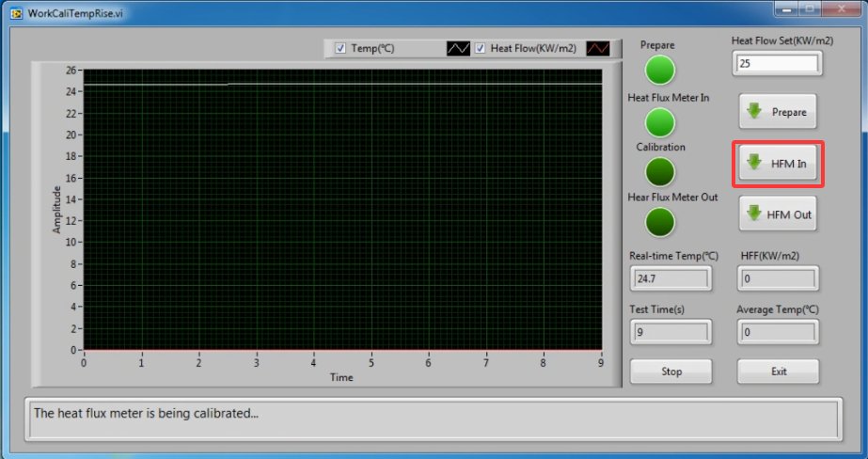Screen dimensions: 868x459
Task: Click the HFM Out button
Action: 777,214
